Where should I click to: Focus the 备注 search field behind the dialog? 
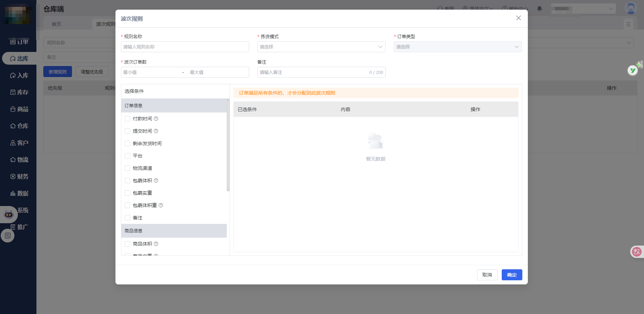pyautogui.click(x=80, y=57)
